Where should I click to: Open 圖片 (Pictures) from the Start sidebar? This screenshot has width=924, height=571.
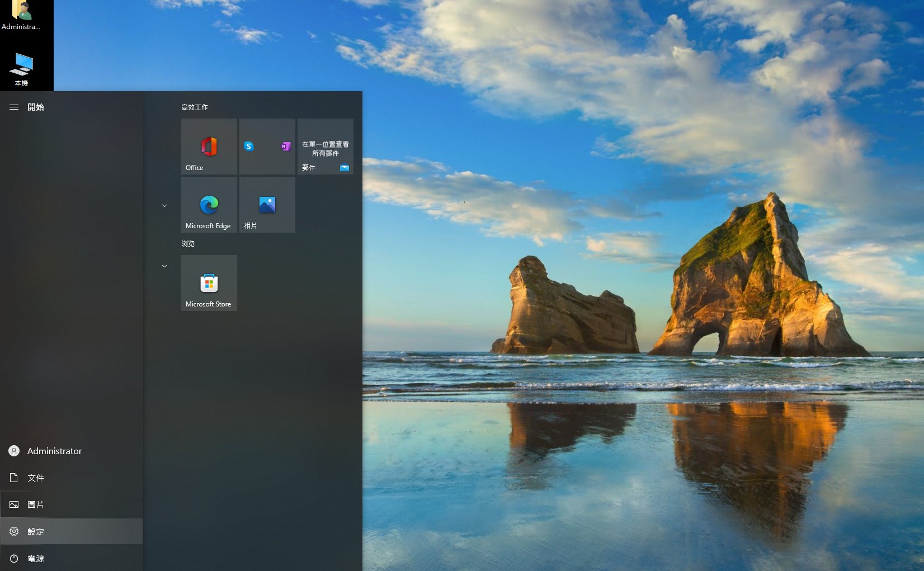tap(36, 504)
